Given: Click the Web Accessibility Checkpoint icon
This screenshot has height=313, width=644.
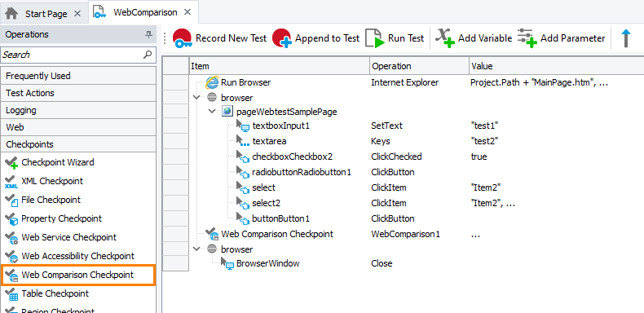Looking at the screenshot, I should [11, 257].
